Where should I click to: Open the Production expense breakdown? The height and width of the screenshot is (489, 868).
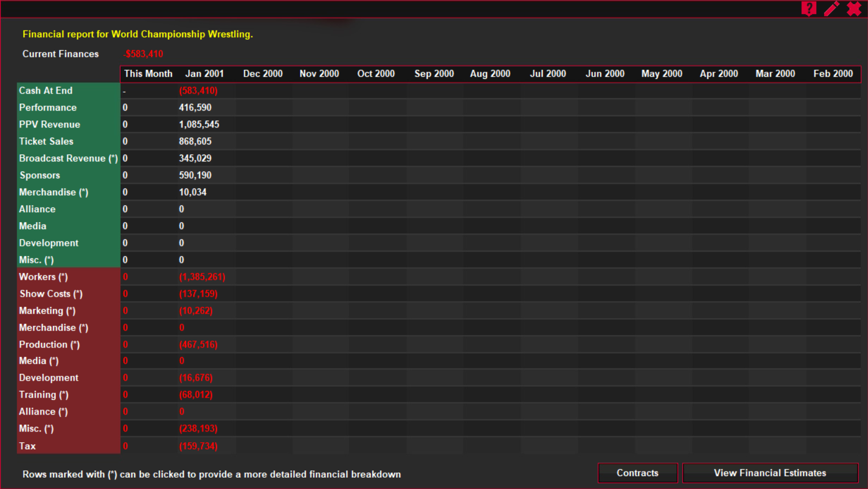(x=49, y=345)
